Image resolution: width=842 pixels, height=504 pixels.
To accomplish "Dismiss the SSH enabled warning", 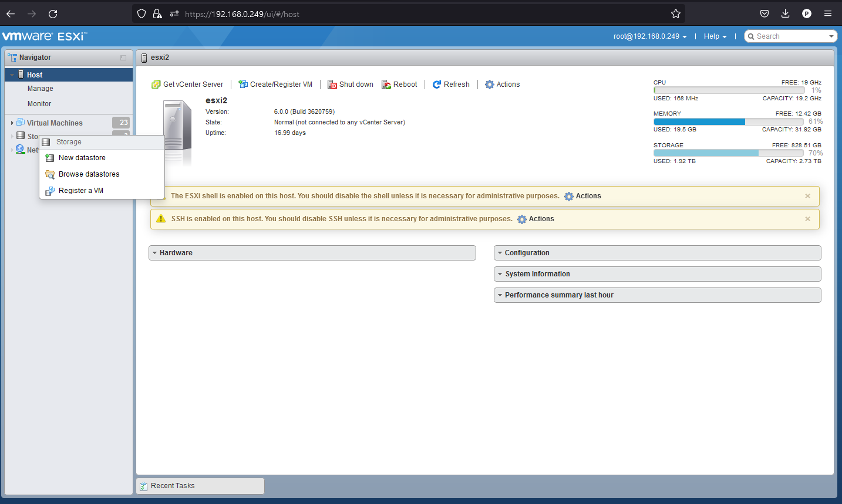I will (807, 219).
